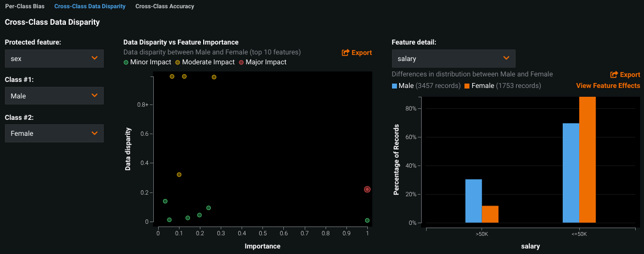Toggle the Moderate Impact legend marker
644x254 pixels.
point(178,63)
